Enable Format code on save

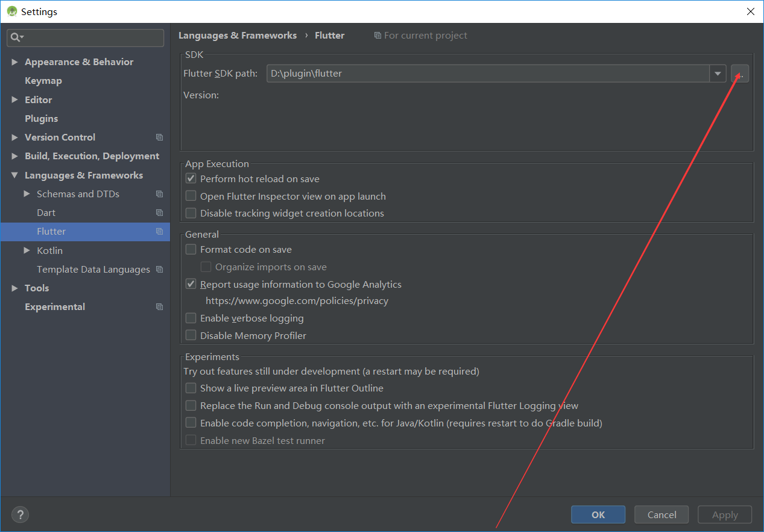point(191,249)
